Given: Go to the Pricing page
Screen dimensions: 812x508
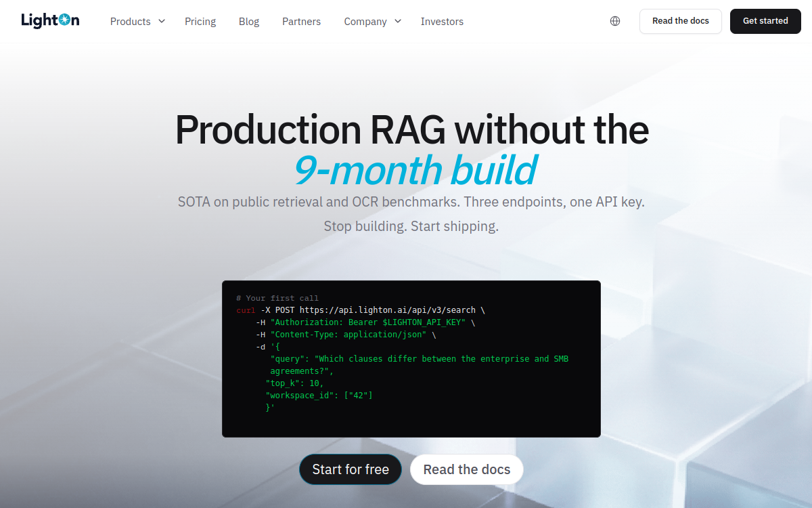Looking at the screenshot, I should (200, 22).
